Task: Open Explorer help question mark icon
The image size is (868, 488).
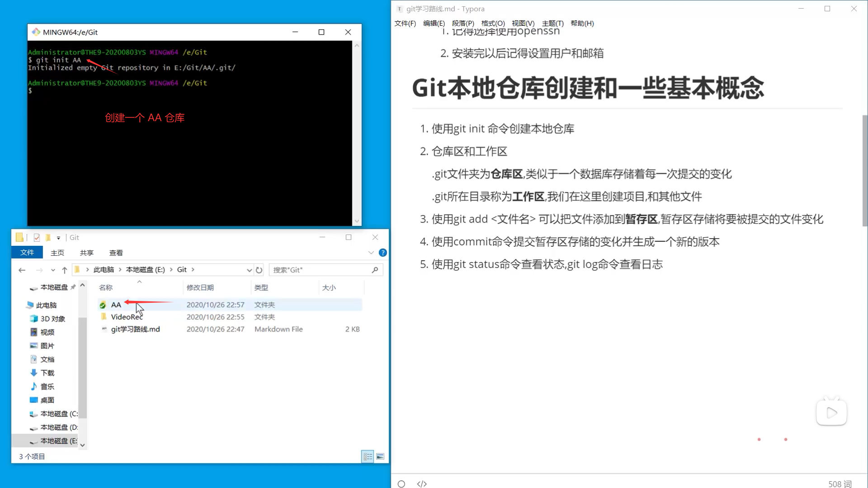Action: [x=383, y=253]
